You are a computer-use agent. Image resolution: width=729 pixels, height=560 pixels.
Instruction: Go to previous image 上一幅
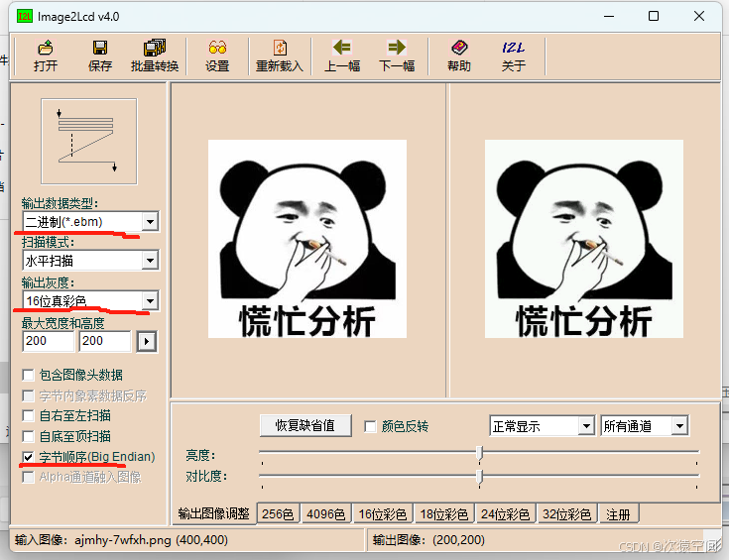click(342, 56)
